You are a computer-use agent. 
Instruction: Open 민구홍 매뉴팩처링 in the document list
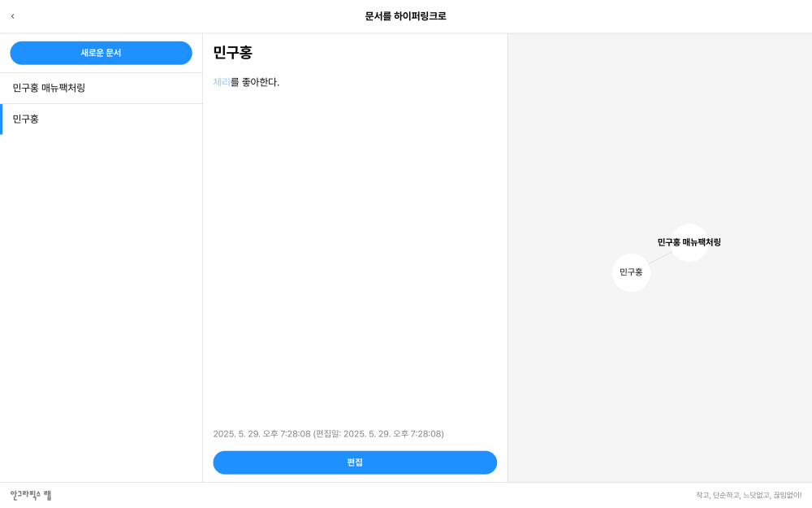101,88
